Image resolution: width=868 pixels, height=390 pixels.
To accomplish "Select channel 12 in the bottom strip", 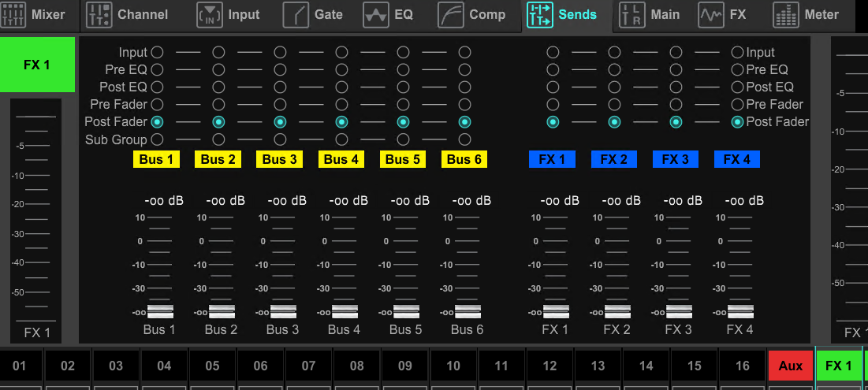I will 549,366.
